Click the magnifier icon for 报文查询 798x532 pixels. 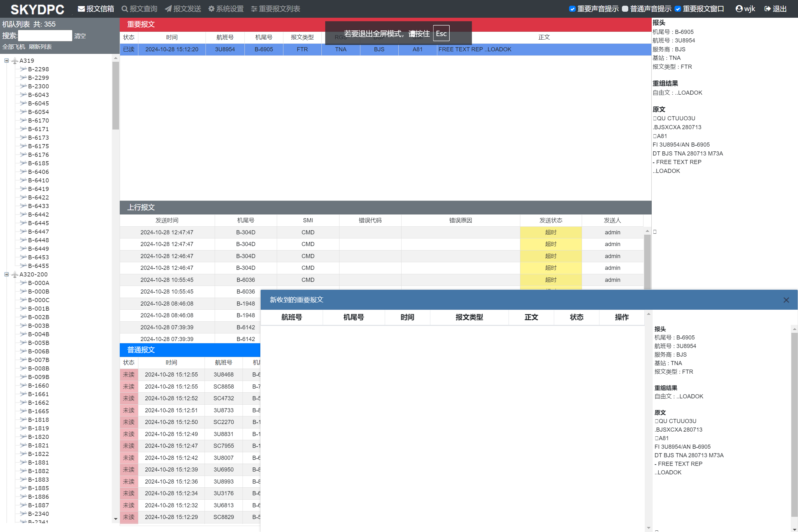[x=124, y=9]
